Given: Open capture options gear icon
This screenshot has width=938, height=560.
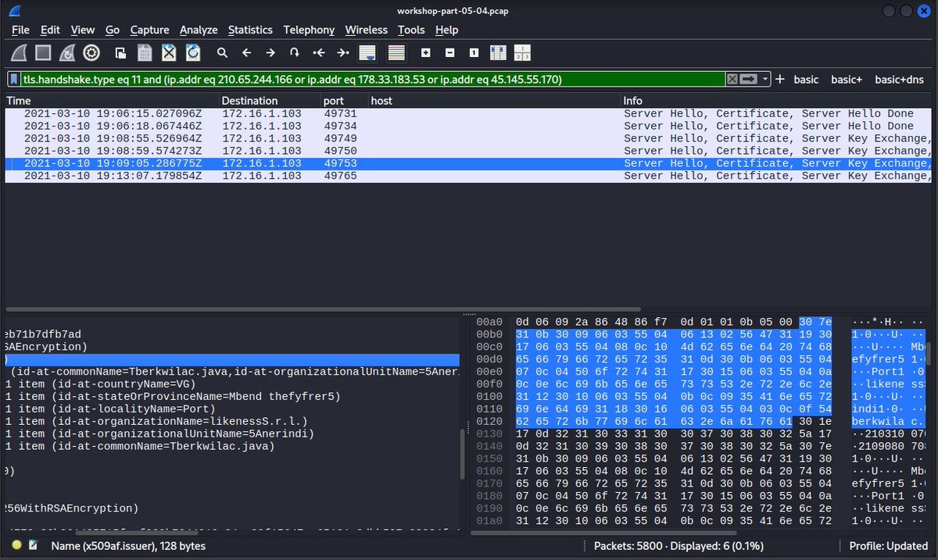Looking at the screenshot, I should [x=91, y=53].
